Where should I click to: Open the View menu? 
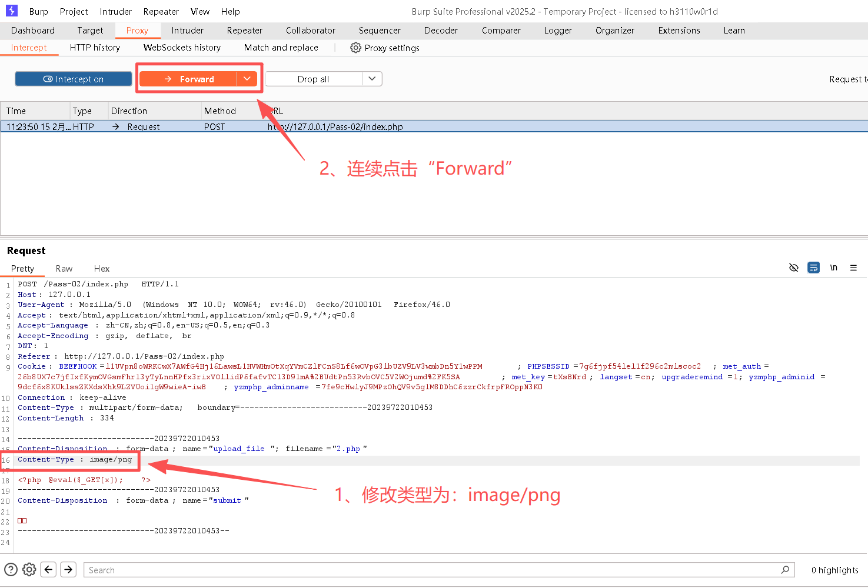coord(200,11)
